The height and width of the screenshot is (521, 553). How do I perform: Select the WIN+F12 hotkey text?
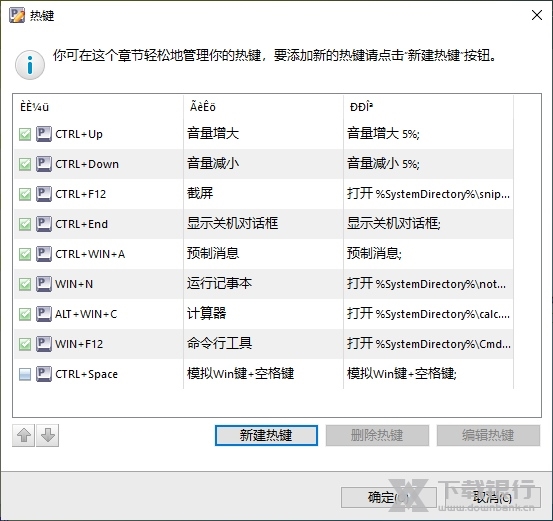click(x=79, y=344)
